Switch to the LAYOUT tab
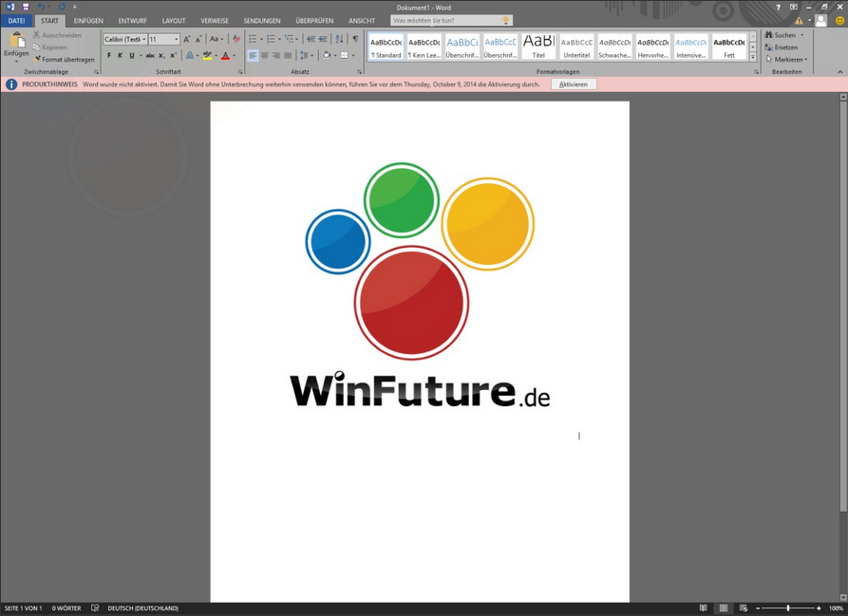848x616 pixels. click(174, 21)
